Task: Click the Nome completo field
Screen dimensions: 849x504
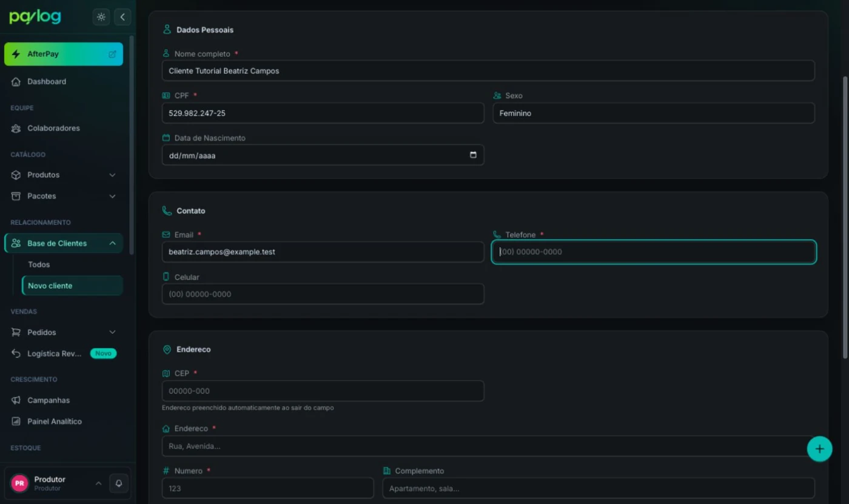Action: pyautogui.click(x=488, y=70)
